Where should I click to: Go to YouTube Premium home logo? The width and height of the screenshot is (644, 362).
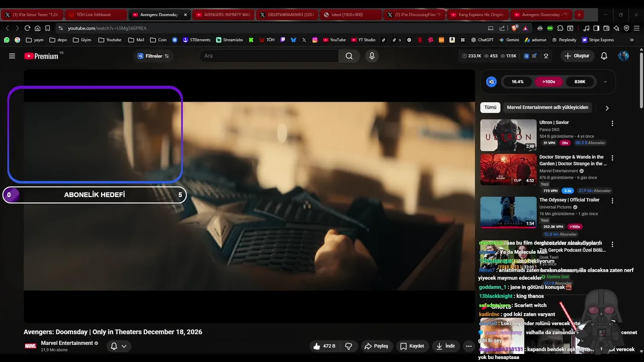[41, 56]
